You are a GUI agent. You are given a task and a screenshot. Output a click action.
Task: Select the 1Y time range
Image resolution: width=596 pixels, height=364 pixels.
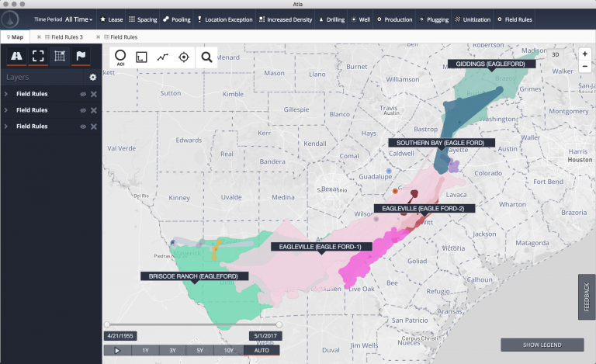coord(145,350)
